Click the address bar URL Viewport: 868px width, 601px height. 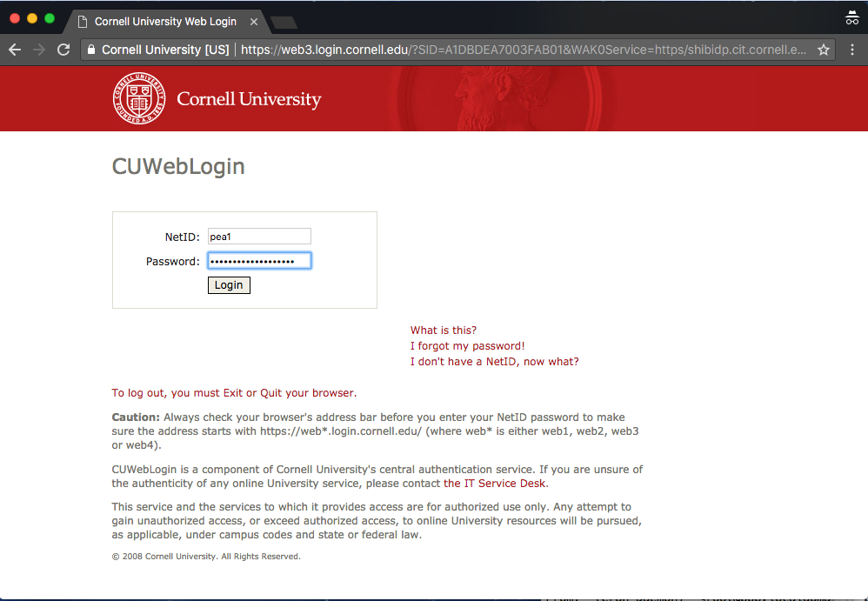coord(523,50)
